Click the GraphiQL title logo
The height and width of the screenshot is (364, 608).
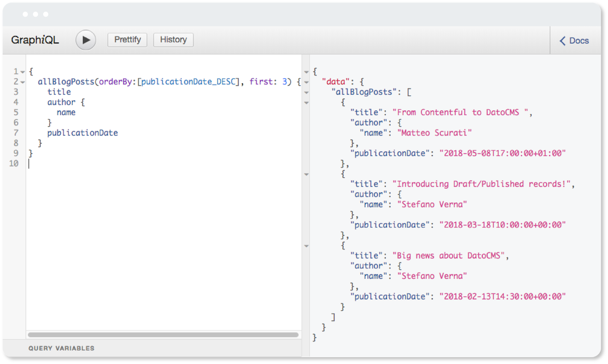pos(35,40)
